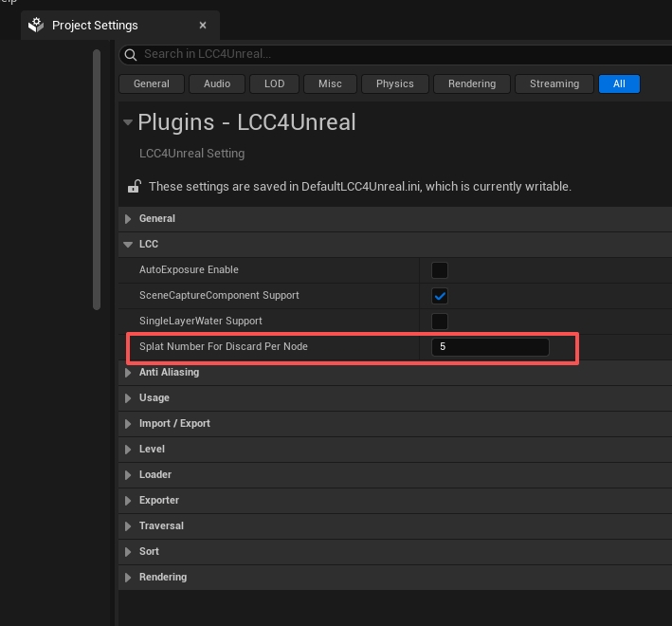
Task: Select the Misc filter button
Action: pos(330,83)
